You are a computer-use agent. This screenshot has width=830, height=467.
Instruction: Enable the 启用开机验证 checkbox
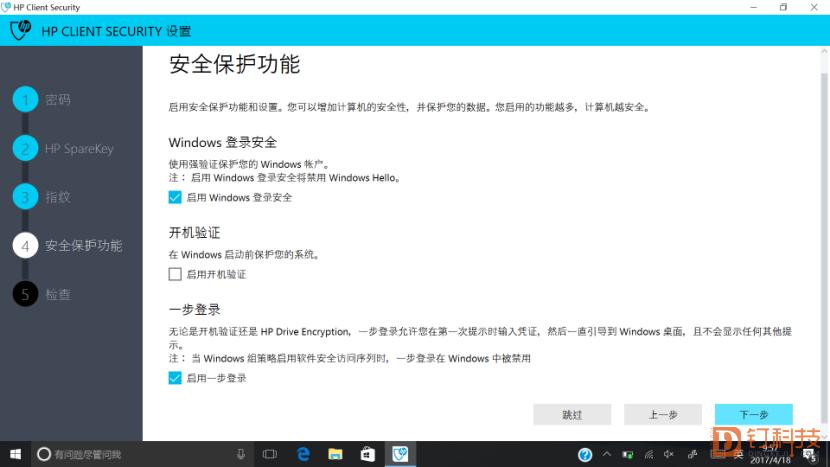175,274
